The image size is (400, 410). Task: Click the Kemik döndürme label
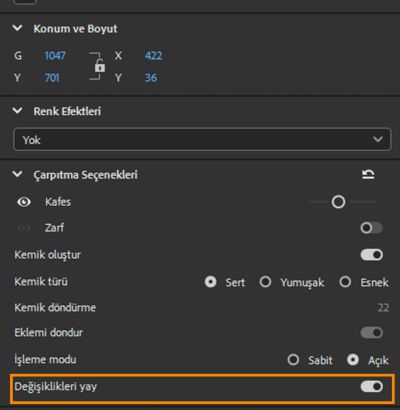click(55, 307)
